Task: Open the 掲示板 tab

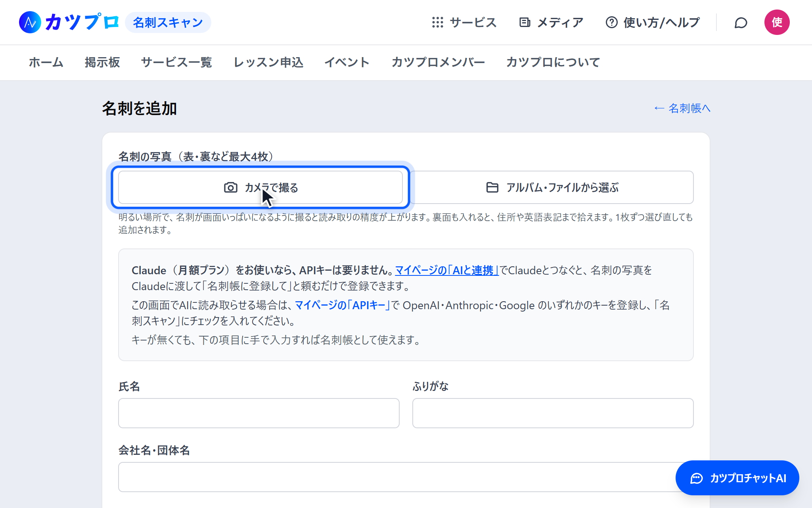Action: point(102,62)
